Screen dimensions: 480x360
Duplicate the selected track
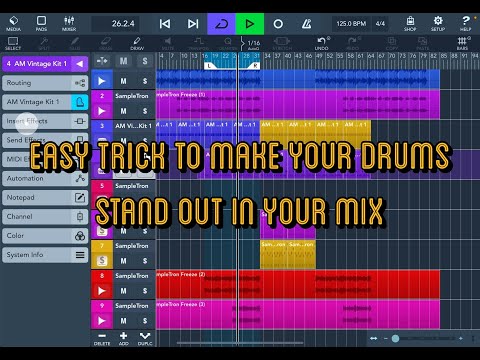[x=145, y=338]
